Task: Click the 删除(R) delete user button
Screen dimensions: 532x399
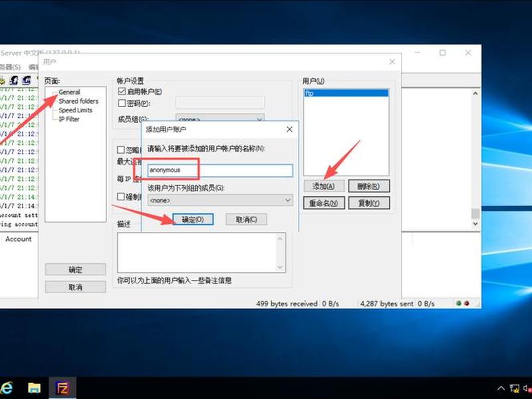Action: tap(369, 186)
